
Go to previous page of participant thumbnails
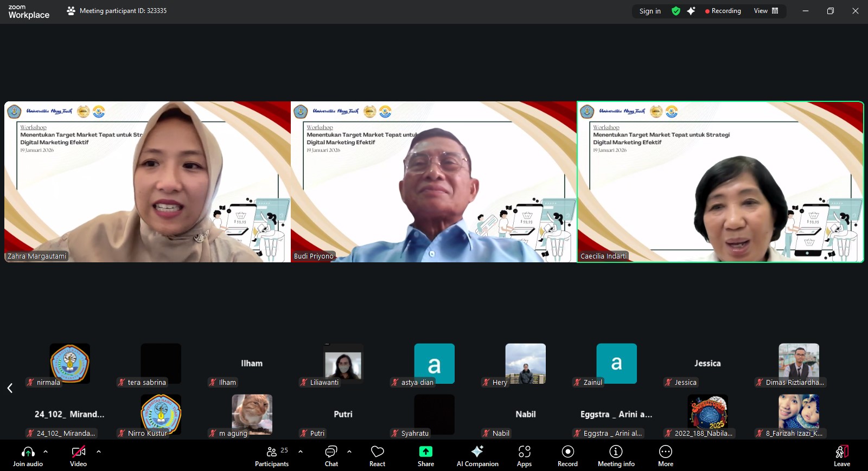coord(10,388)
